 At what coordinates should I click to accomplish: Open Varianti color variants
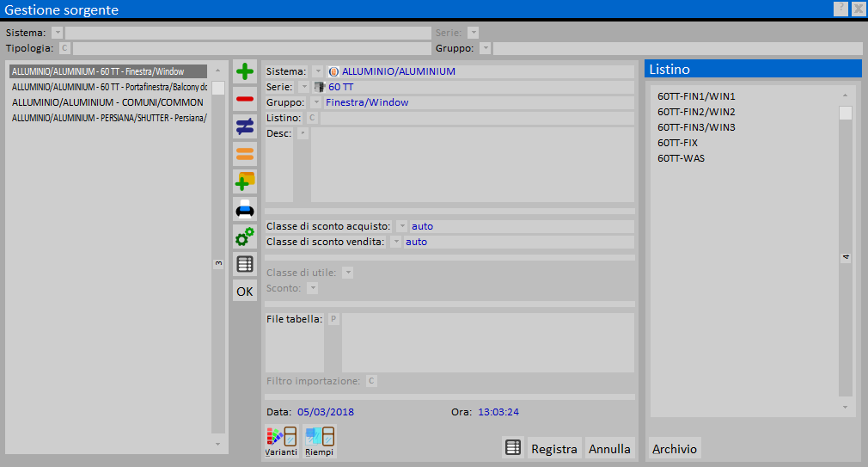(281, 441)
